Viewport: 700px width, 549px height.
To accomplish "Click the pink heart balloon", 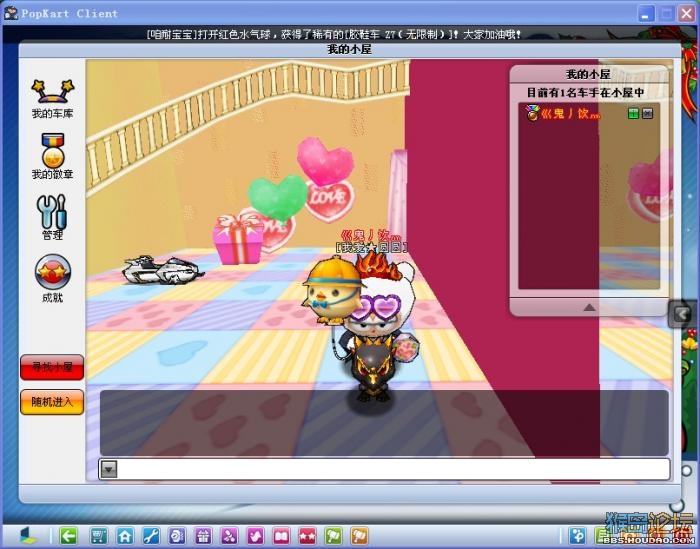I will 325,160.
